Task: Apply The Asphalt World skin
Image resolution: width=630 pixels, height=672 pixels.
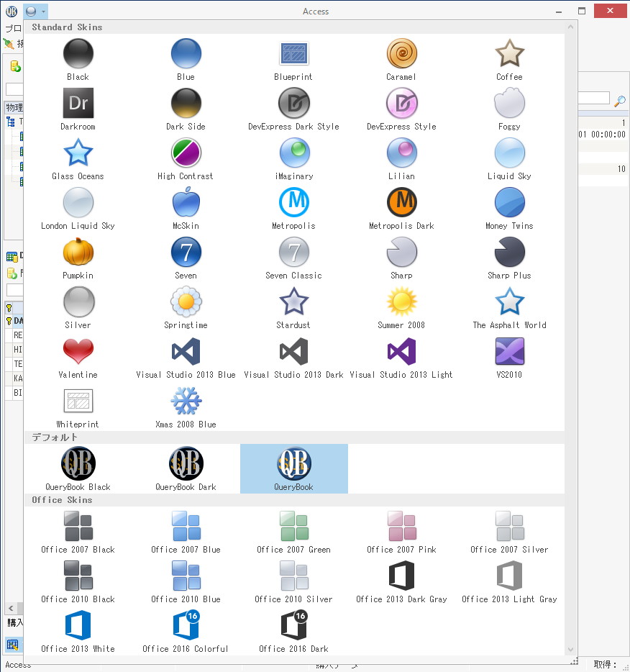Action: point(510,308)
